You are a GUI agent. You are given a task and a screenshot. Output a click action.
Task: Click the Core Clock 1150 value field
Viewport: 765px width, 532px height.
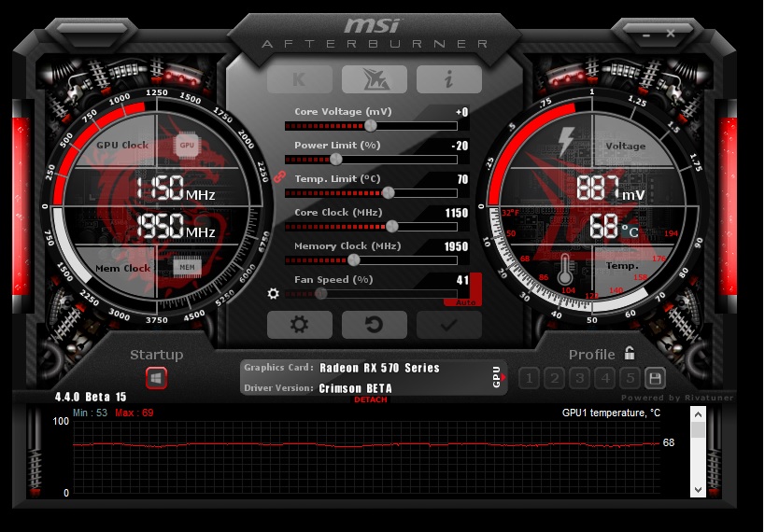point(456,213)
